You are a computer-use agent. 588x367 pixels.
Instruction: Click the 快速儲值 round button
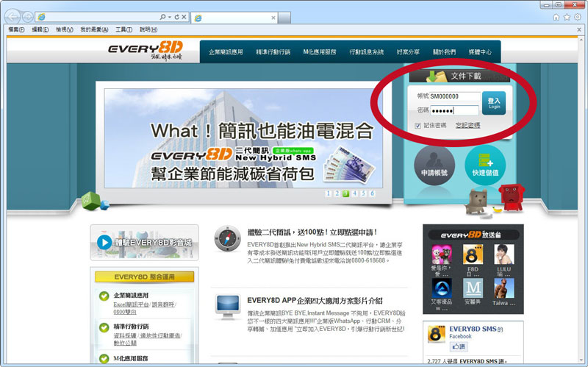click(485, 165)
